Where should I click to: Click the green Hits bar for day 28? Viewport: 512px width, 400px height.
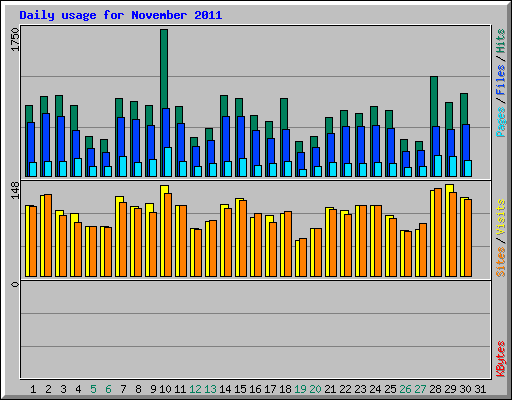coord(434,101)
